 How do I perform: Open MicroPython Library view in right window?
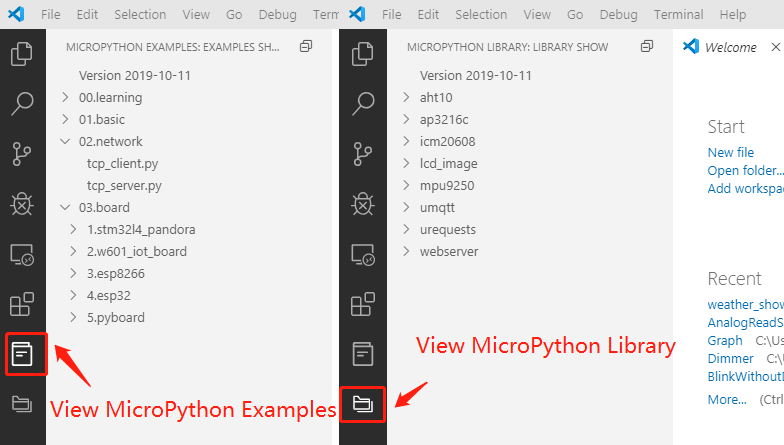[363, 404]
